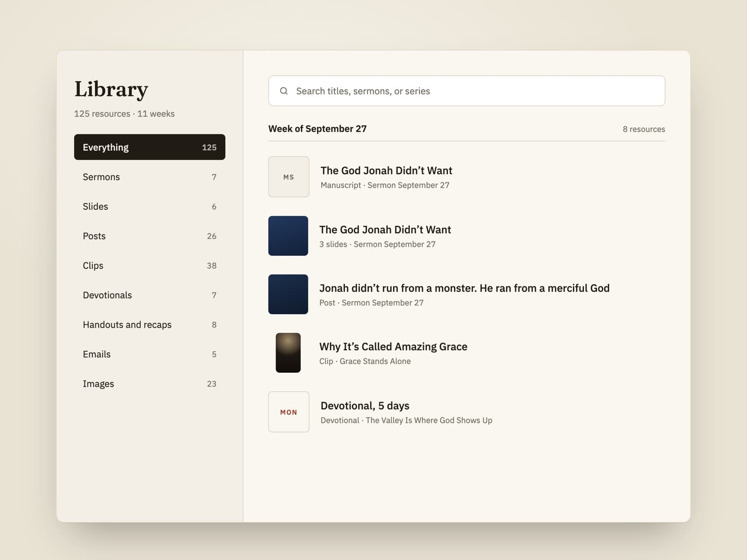
Task: Open the Amazing Grace clip thumbnail
Action: (288, 353)
